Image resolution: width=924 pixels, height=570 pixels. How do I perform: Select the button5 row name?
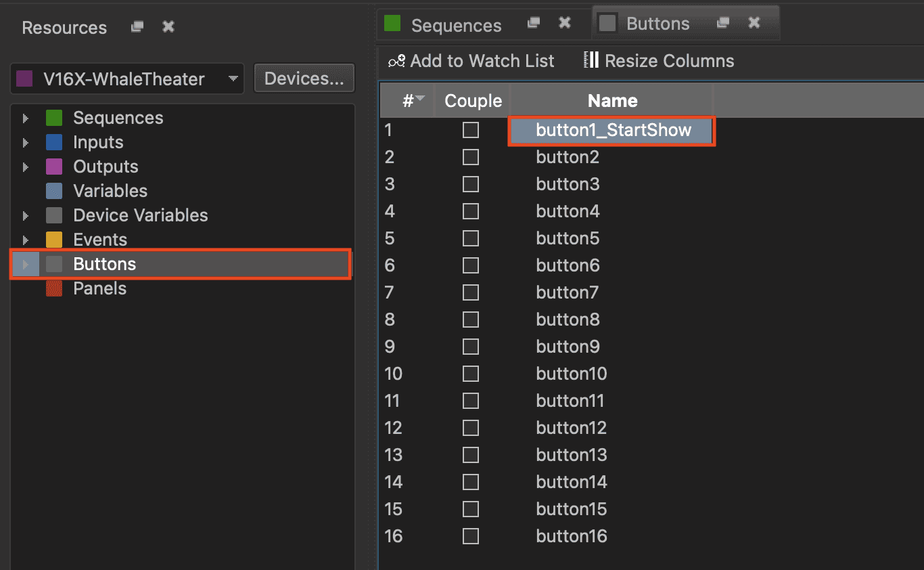568,238
